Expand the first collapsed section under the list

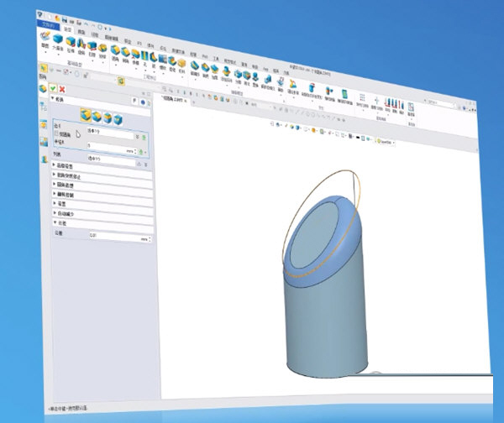tap(55, 166)
